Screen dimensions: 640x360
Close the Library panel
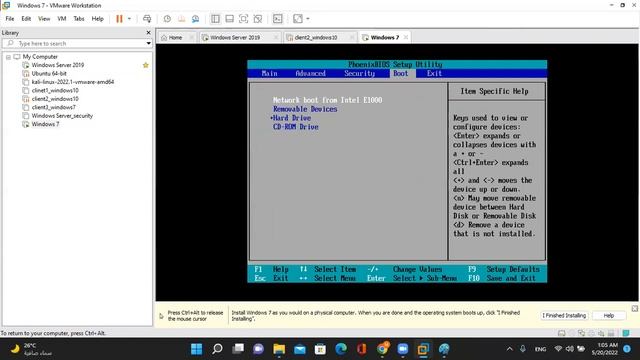[148, 33]
